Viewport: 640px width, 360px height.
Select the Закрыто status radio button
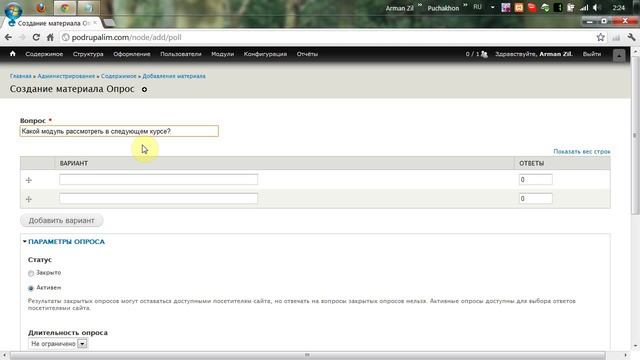pyautogui.click(x=31, y=273)
